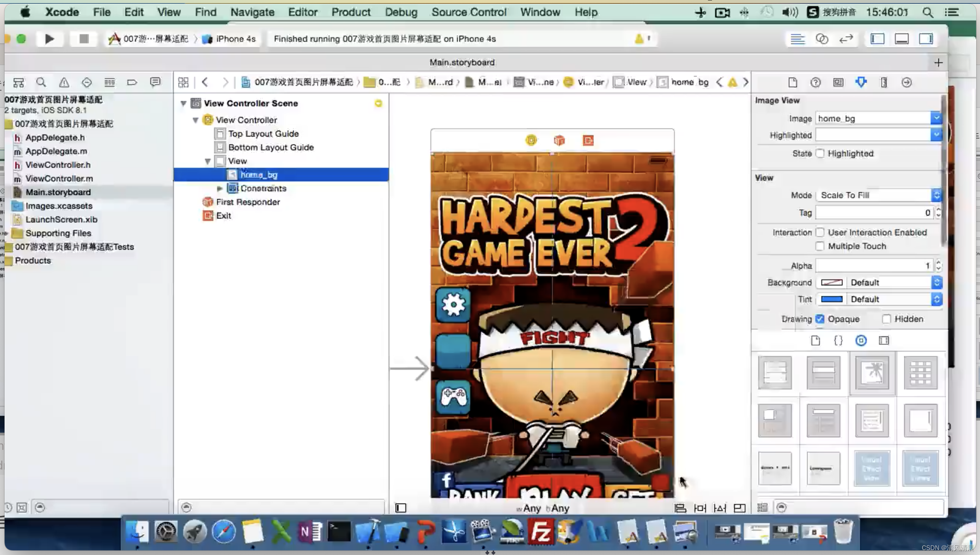This screenshot has width=980, height=555.
Task: Open the Connections inspector arrow icon
Action: (x=907, y=82)
